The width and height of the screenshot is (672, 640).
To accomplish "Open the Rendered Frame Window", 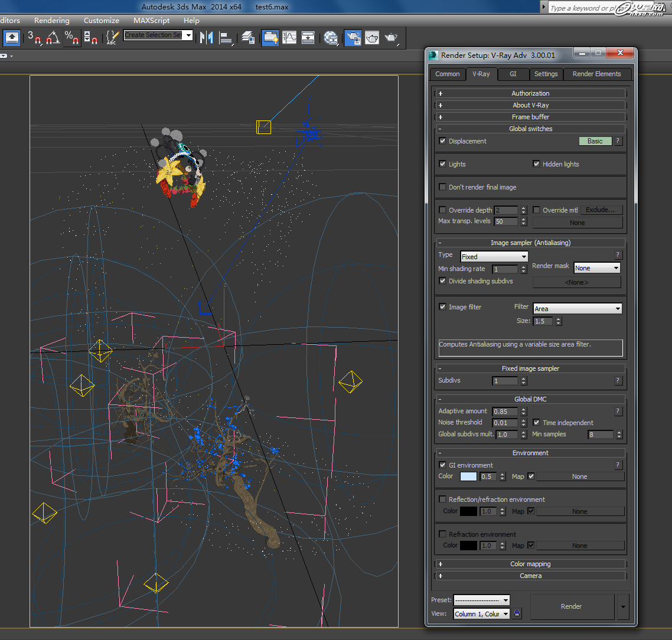I will pyautogui.click(x=372, y=38).
